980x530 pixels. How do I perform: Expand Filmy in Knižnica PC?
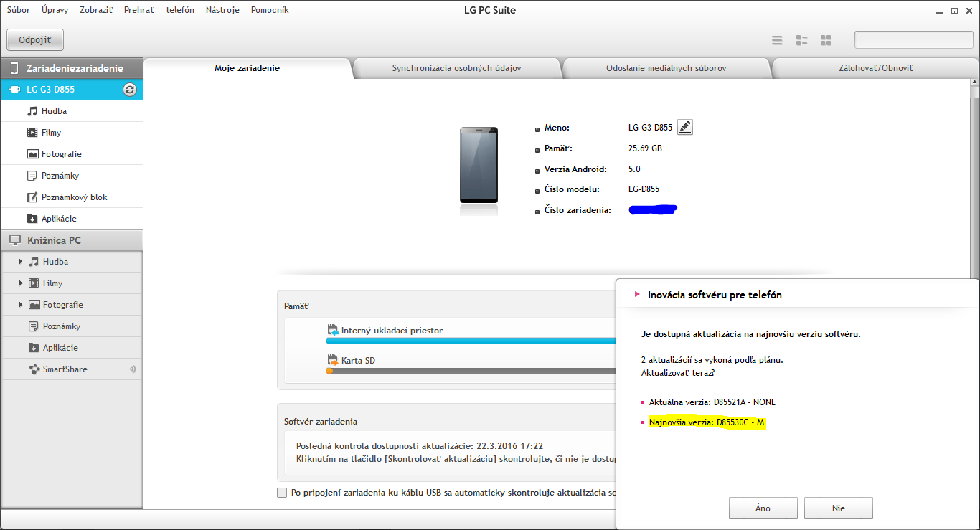(x=20, y=283)
